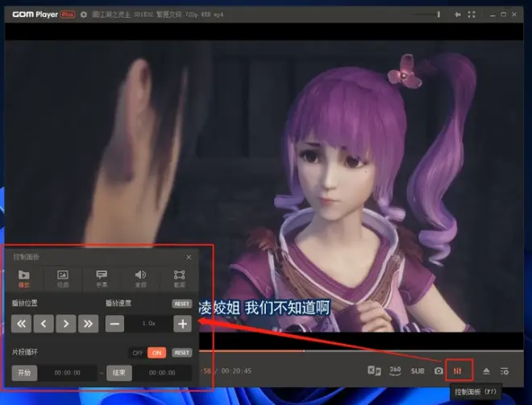Jump far forward with the double-right arrow
Viewport: 532px width, 405px height.
coord(88,324)
